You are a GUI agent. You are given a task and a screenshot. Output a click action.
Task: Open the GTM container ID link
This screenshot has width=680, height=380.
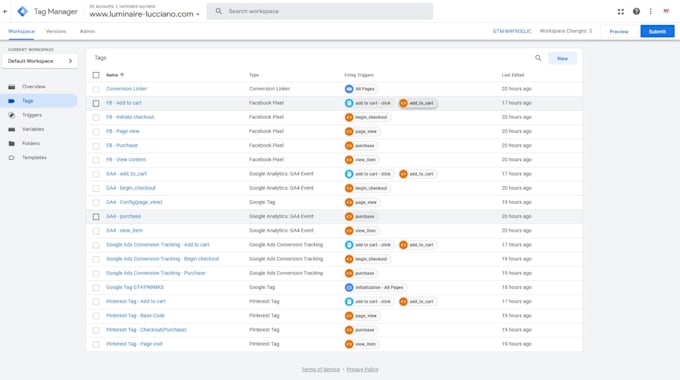(512, 31)
